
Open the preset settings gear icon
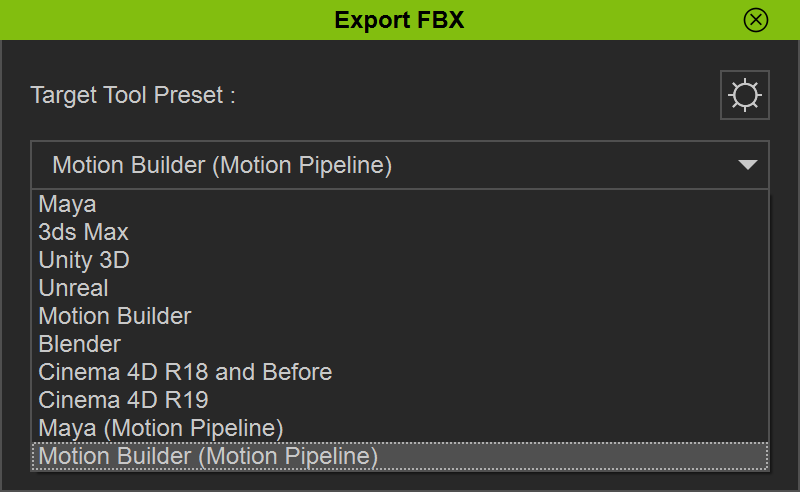pos(745,96)
